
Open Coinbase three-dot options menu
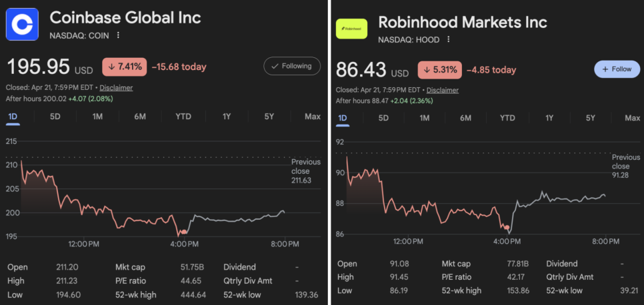point(119,35)
